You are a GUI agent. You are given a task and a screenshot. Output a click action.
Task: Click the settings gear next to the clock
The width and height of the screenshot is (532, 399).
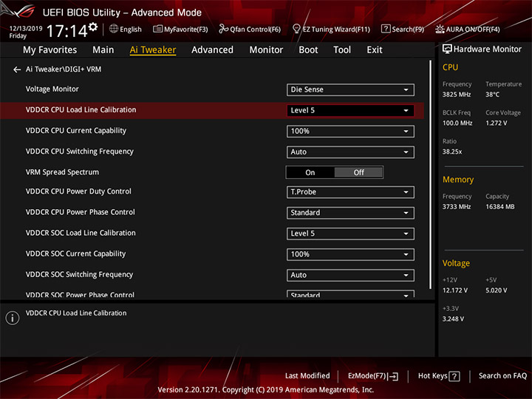click(93, 27)
